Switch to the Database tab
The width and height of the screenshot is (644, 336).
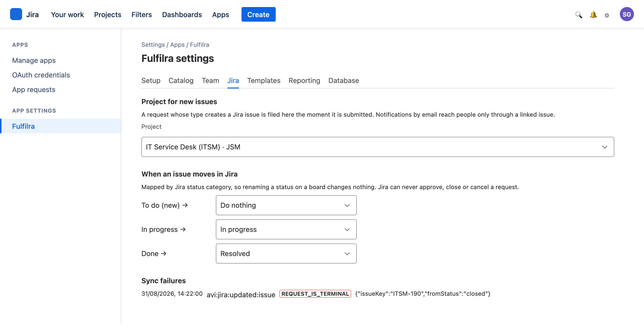click(x=344, y=80)
